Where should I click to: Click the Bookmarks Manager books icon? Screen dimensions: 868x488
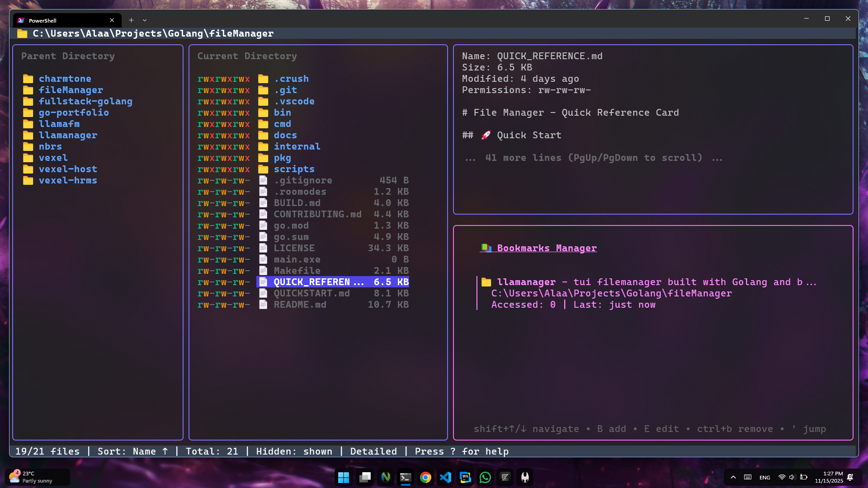pos(486,248)
